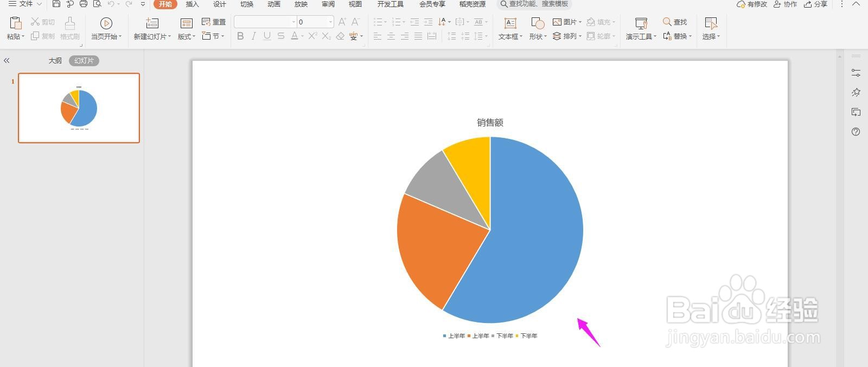Toggle Underline formatting
Screen dimensions: 868x367
point(267,36)
